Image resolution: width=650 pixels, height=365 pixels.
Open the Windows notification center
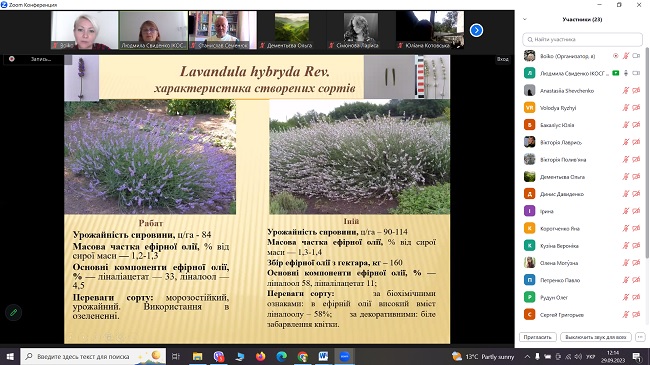coord(637,356)
